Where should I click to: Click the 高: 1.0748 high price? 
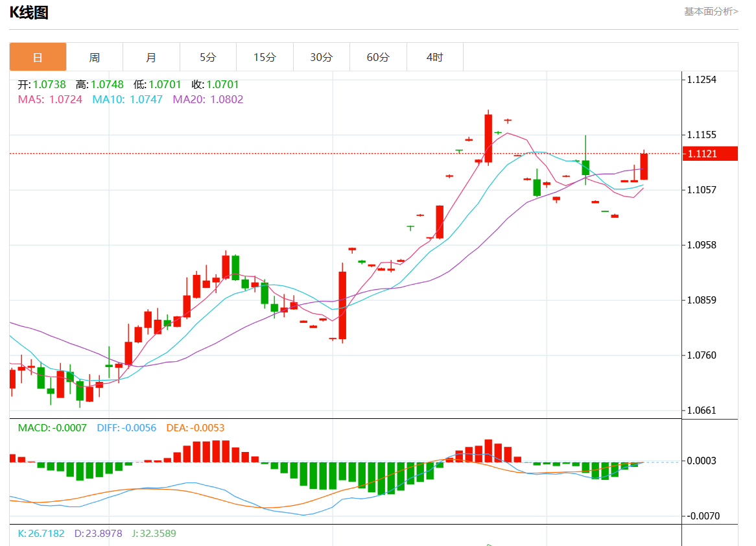[100, 84]
